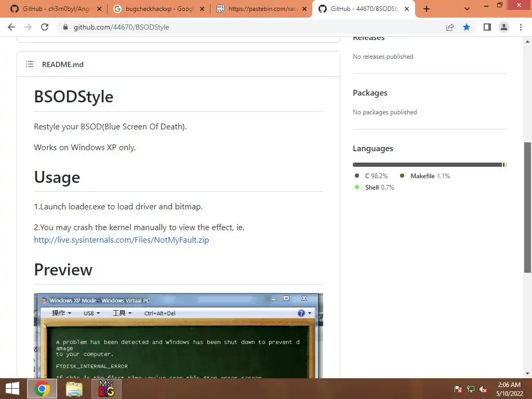
Task: Click 'No packages published' text
Action: coord(385,112)
